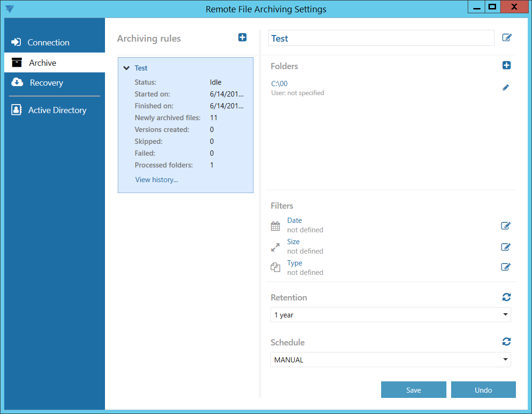Edit the Date filter
This screenshot has width=532, height=414.
506,226
